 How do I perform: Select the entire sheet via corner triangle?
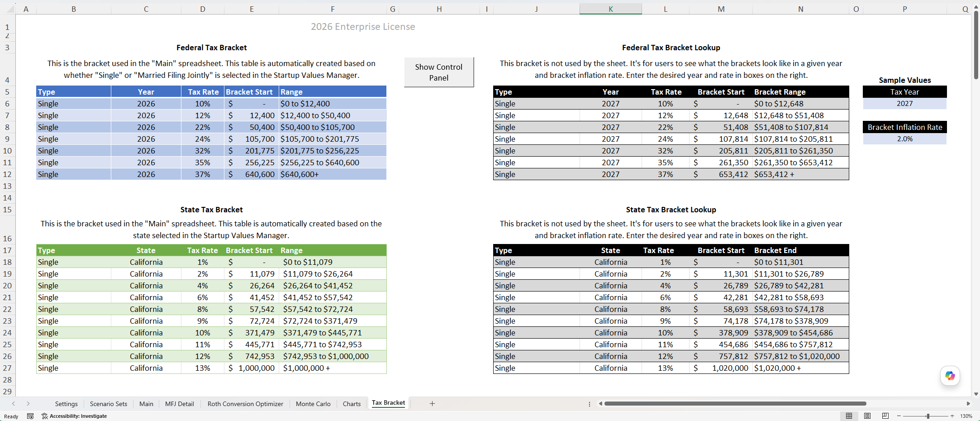10,9
